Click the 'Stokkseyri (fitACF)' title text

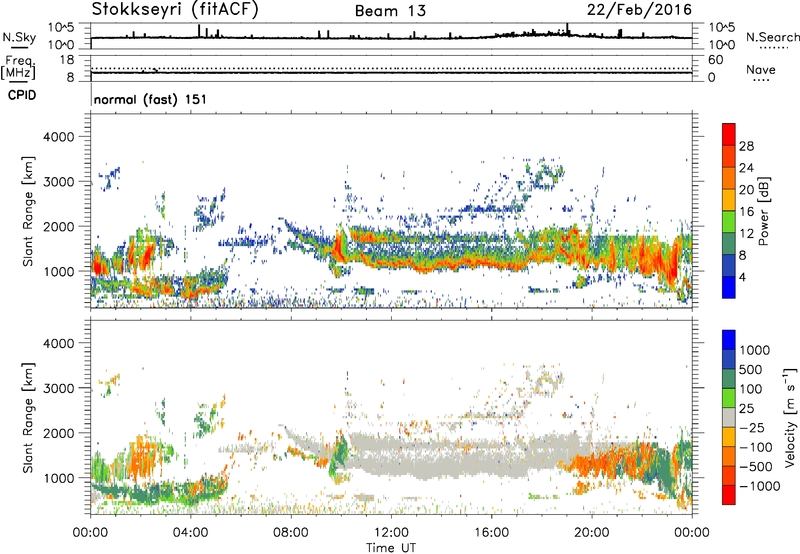pyautogui.click(x=175, y=10)
